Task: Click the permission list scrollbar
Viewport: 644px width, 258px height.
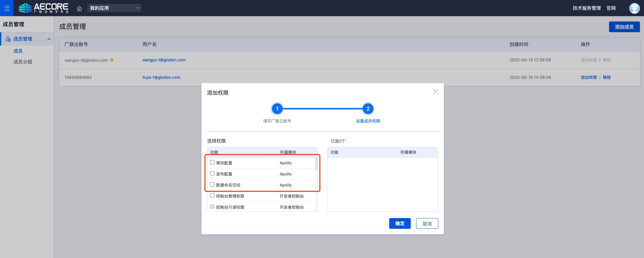Action: click(x=316, y=164)
